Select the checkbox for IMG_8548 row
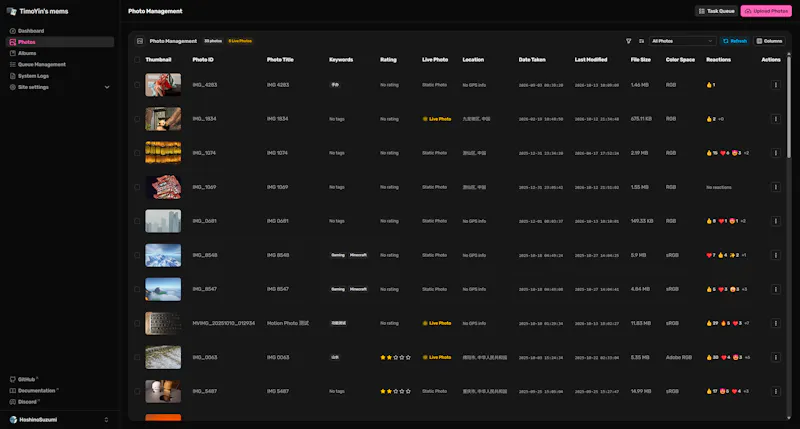Screen dimensions: 800x429 137,255
